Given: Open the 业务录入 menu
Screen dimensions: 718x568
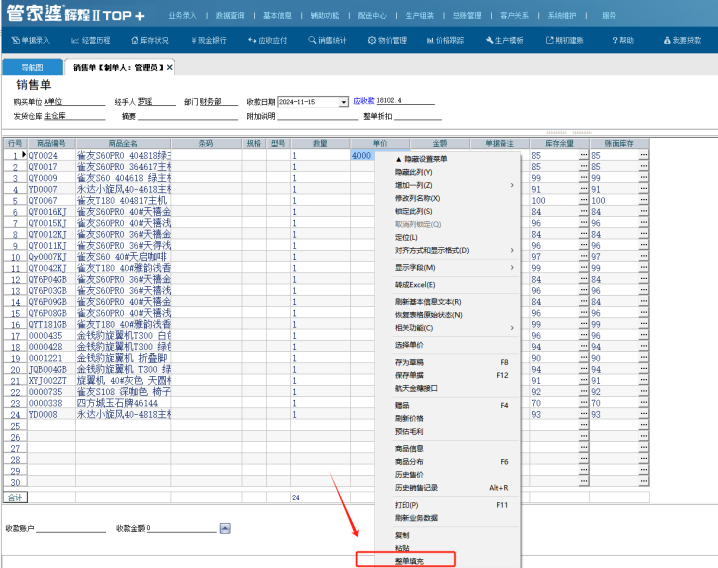Looking at the screenshot, I should click(182, 16).
